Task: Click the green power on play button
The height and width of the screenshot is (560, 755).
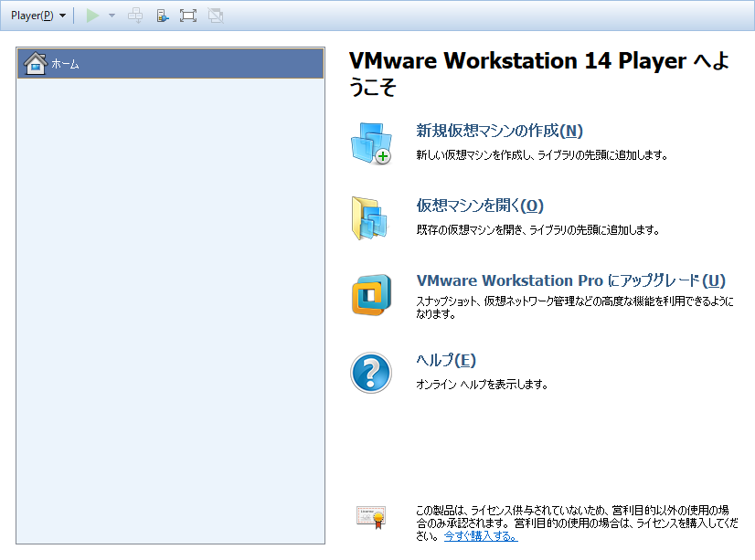Action: [92, 16]
